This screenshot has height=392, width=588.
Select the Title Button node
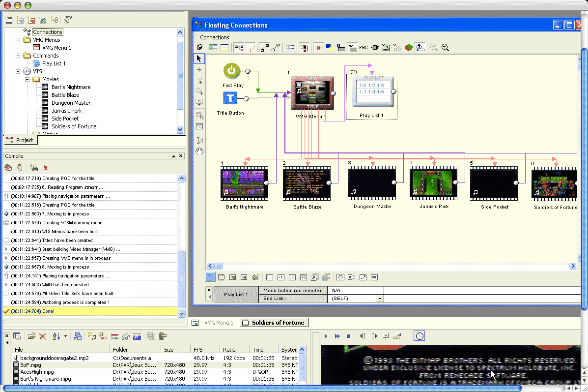230,98
